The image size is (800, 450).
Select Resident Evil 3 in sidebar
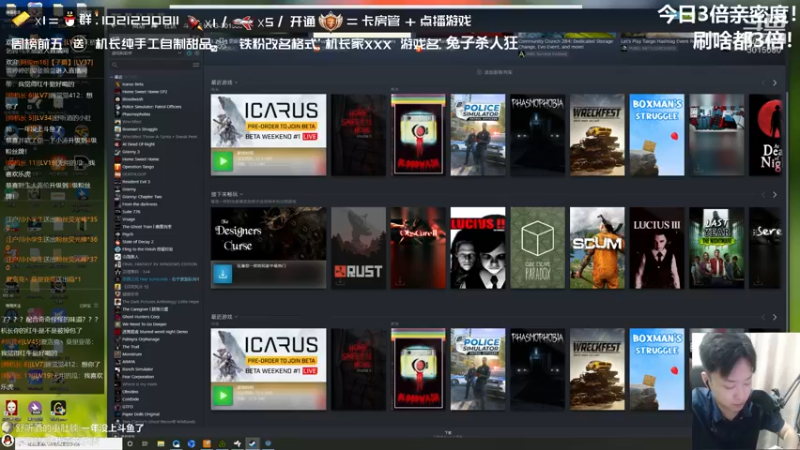(136, 182)
